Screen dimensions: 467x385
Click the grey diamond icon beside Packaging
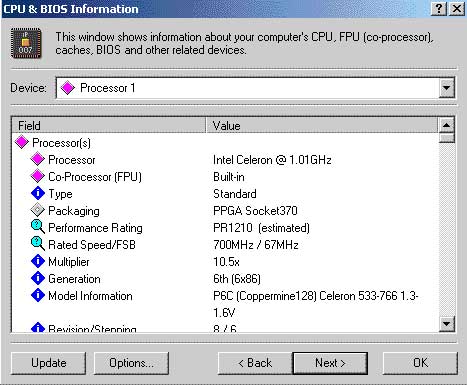[x=38, y=211]
